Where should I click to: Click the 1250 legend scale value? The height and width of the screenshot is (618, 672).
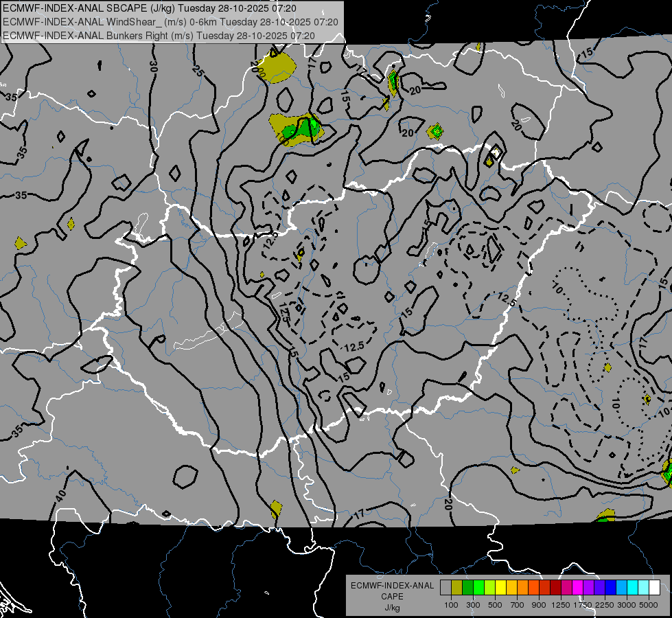point(561,605)
